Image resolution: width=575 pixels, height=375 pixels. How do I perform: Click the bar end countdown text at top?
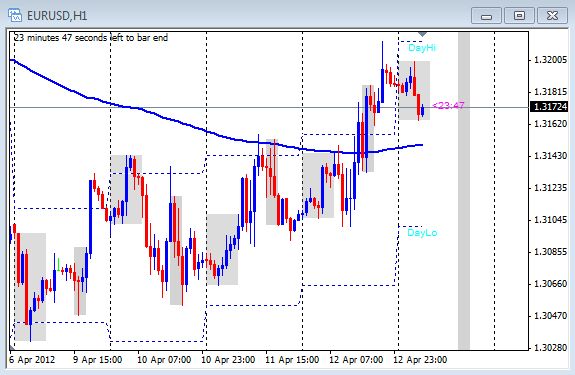pos(91,38)
